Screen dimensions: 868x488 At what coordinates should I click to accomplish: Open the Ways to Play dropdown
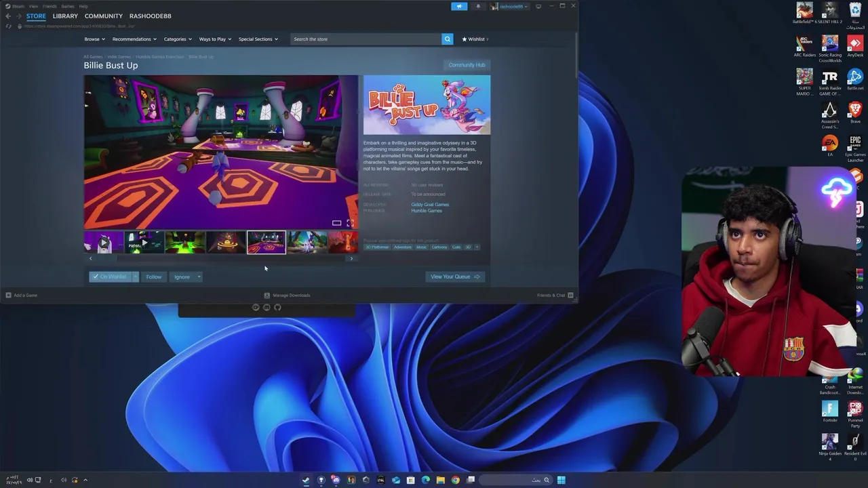click(215, 39)
